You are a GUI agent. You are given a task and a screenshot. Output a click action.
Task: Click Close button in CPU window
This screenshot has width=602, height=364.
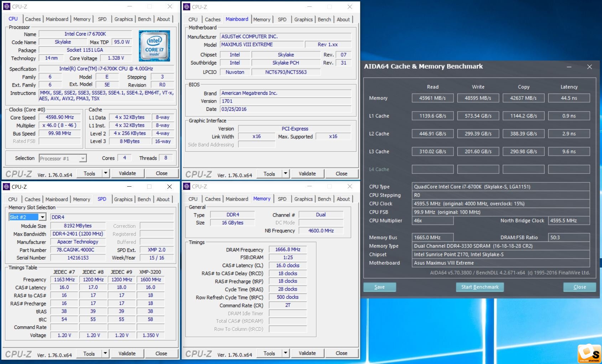pyautogui.click(x=161, y=173)
